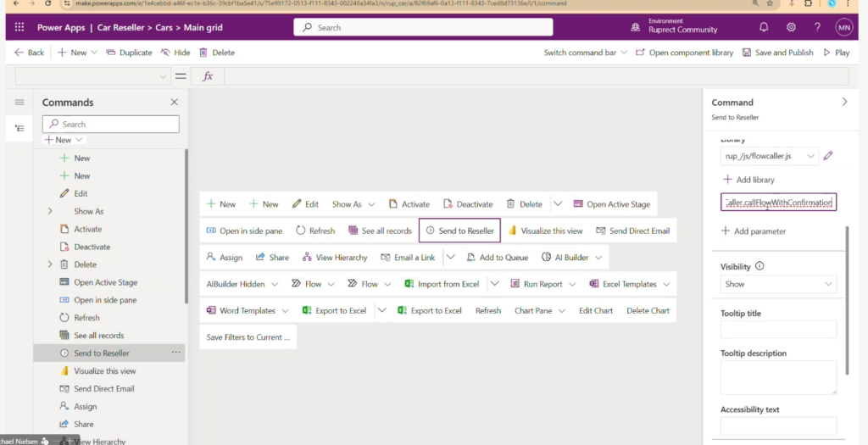
Task: Close the Commands panel with X
Action: [175, 103]
